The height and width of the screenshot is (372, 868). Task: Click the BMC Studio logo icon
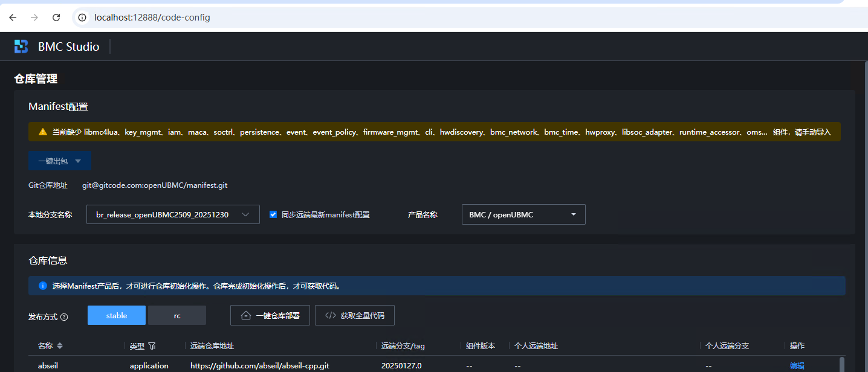point(21,46)
